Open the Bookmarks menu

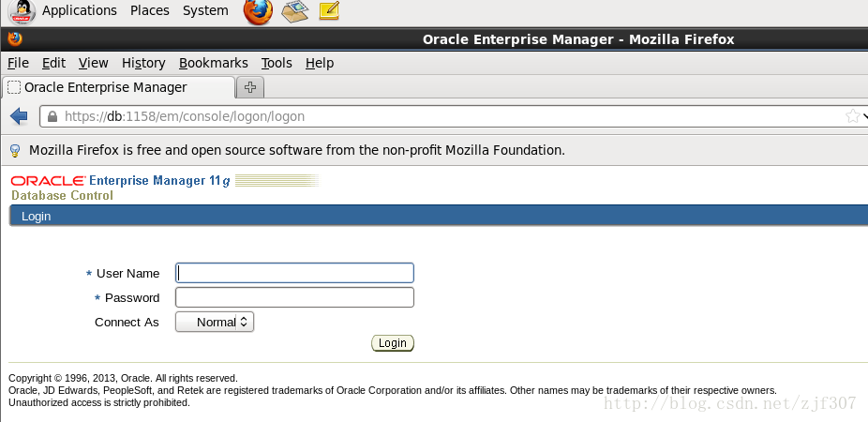tap(214, 63)
